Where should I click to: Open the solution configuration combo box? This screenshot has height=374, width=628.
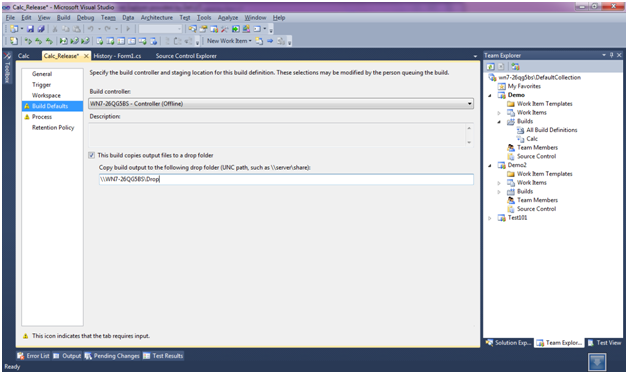click(x=161, y=29)
